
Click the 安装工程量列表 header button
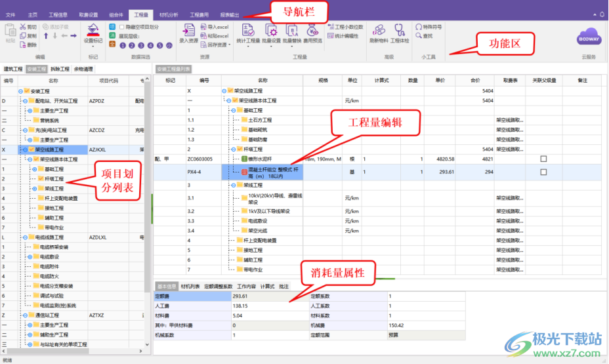coord(174,69)
